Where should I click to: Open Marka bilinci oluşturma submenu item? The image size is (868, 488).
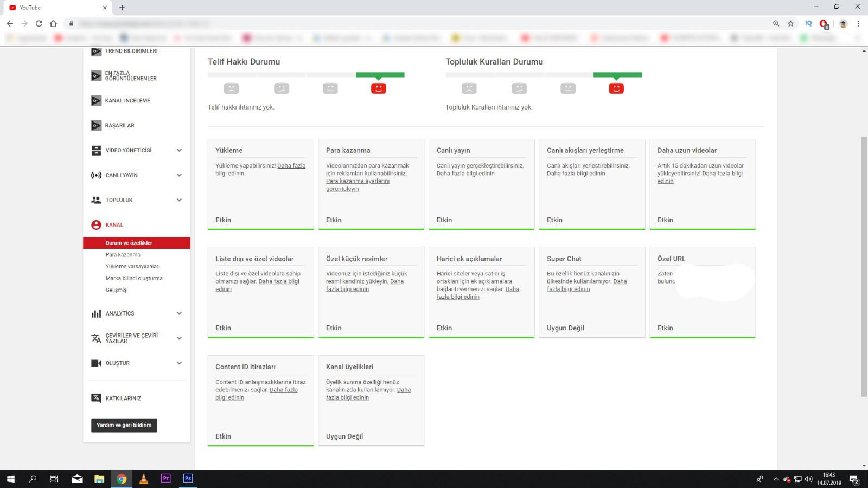[134, 278]
